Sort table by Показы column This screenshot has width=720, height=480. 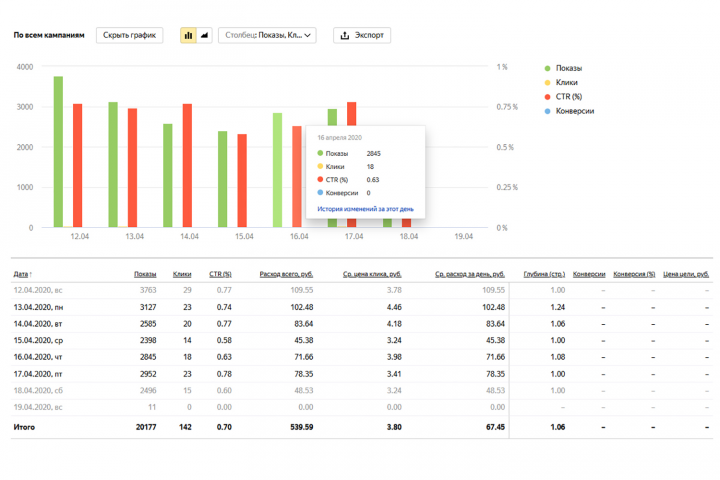point(145,274)
